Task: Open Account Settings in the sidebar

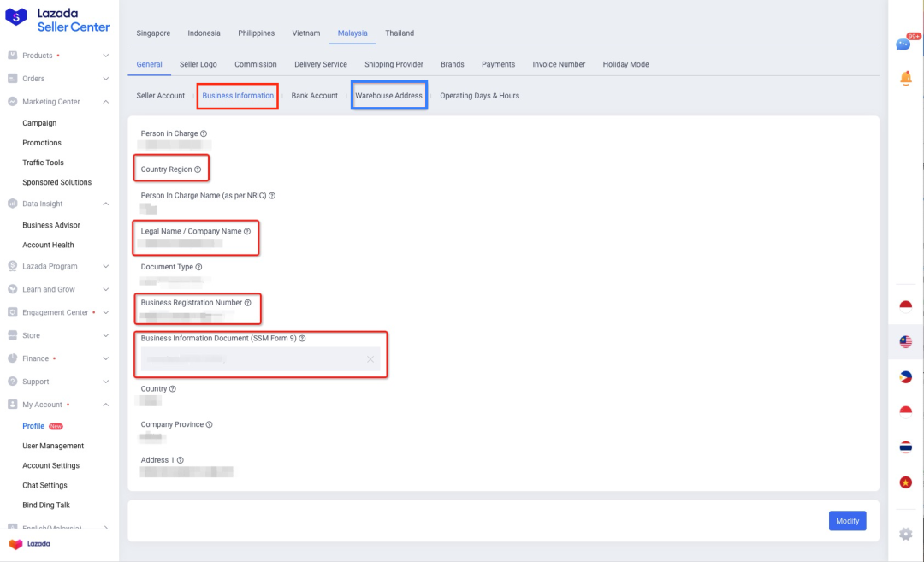Action: 50,465
